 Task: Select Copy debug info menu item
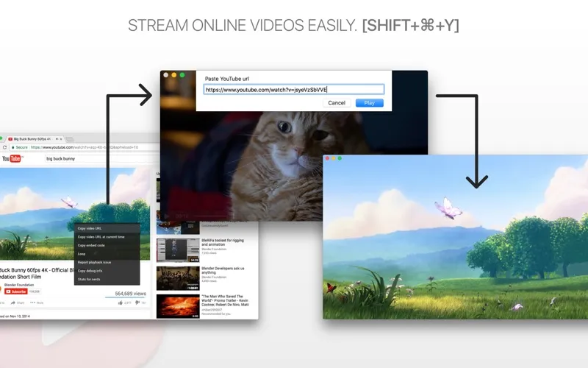coord(92,271)
